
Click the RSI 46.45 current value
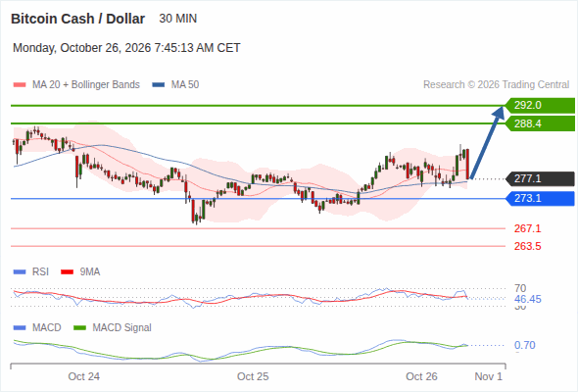pos(528,299)
